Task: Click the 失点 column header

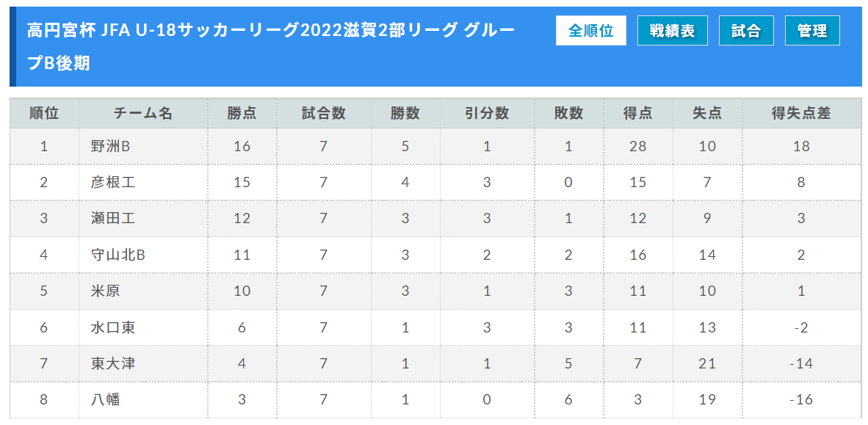Action: [x=707, y=114]
